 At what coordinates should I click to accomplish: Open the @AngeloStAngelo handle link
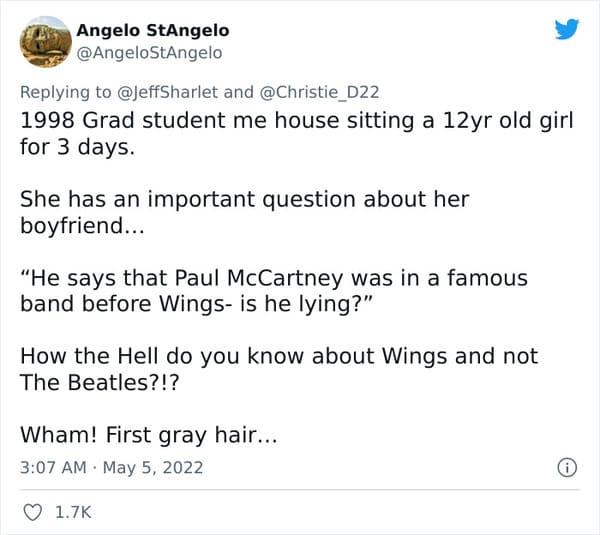[x=149, y=53]
